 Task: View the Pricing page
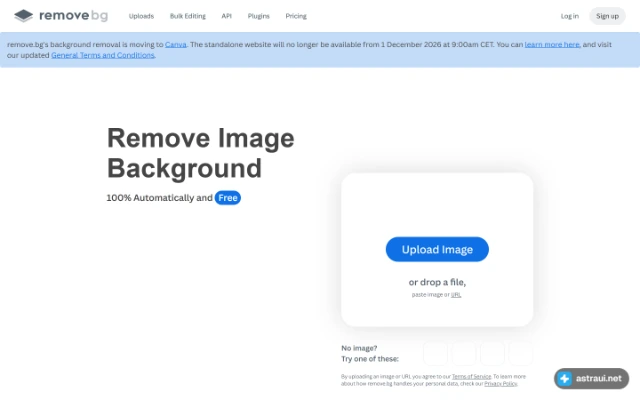[x=296, y=16]
